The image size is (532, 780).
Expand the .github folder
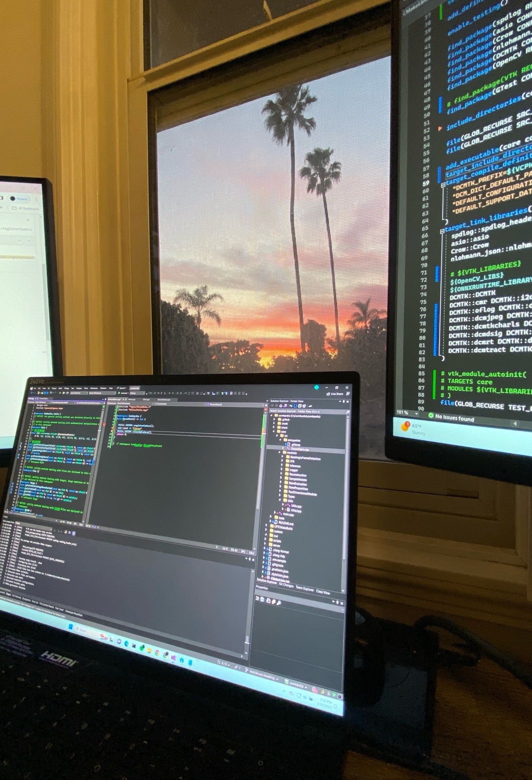274,419
